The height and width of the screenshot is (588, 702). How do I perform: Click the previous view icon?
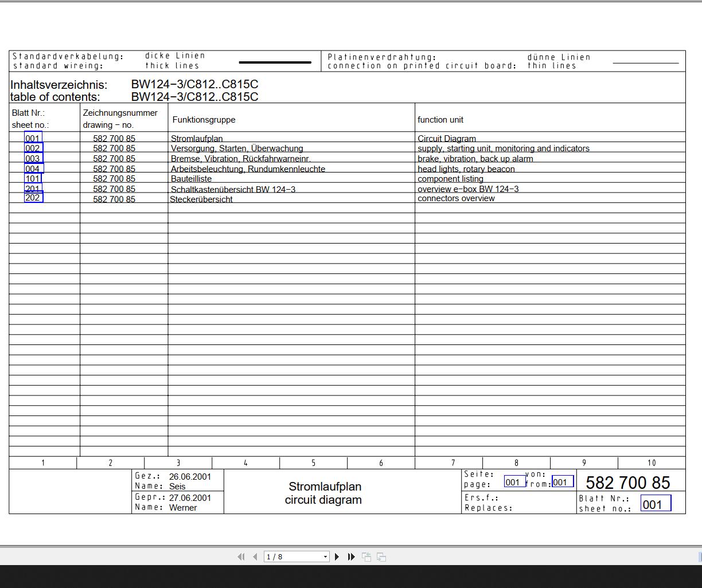pyautogui.click(x=366, y=557)
